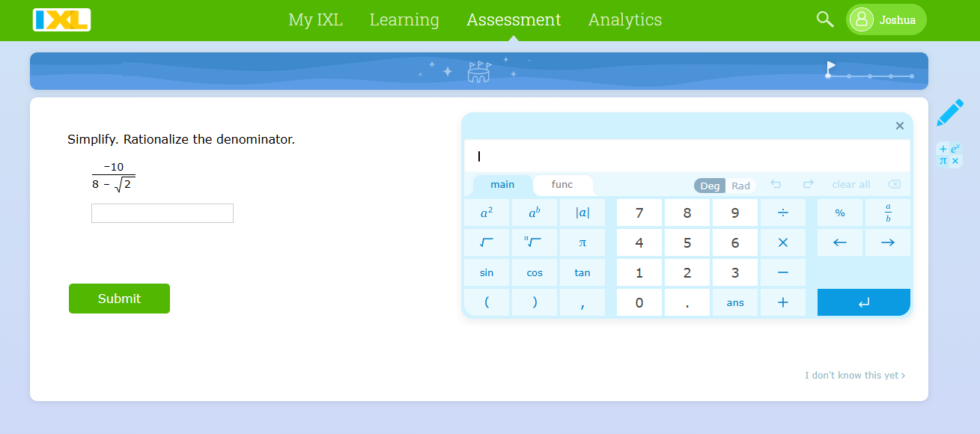Switch the calculator to Rad mode
Image resolution: width=980 pixels, height=434 pixels.
(x=740, y=185)
